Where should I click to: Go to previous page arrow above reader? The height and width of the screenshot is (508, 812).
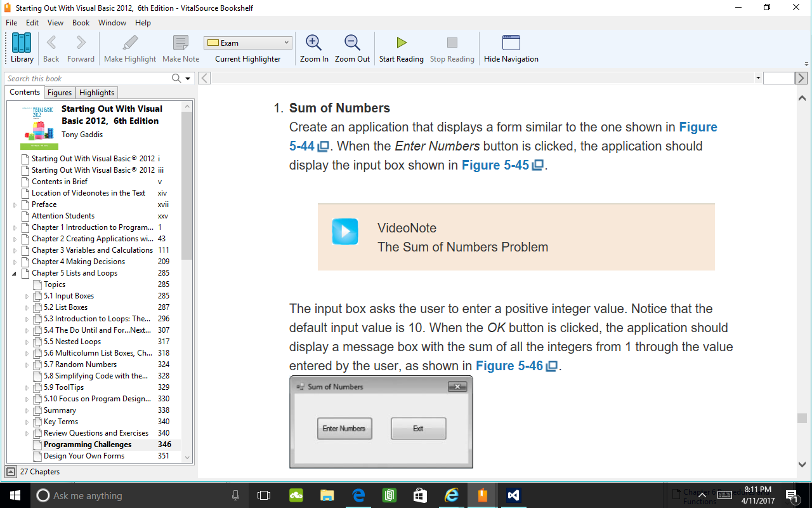(x=204, y=78)
